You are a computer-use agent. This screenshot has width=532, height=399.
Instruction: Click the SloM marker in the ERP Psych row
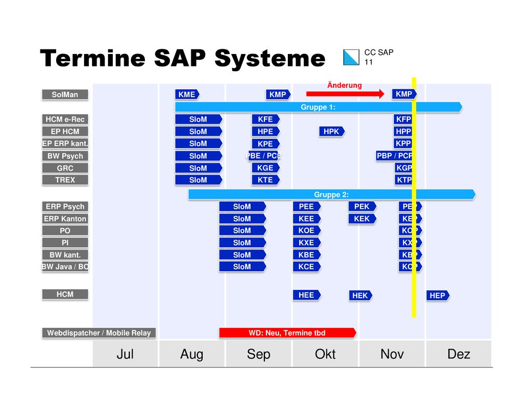coord(242,207)
